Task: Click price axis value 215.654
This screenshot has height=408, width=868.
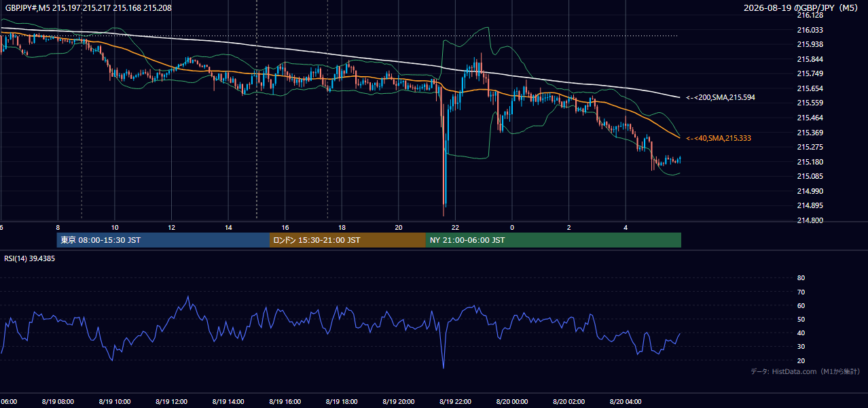Action: click(810, 88)
